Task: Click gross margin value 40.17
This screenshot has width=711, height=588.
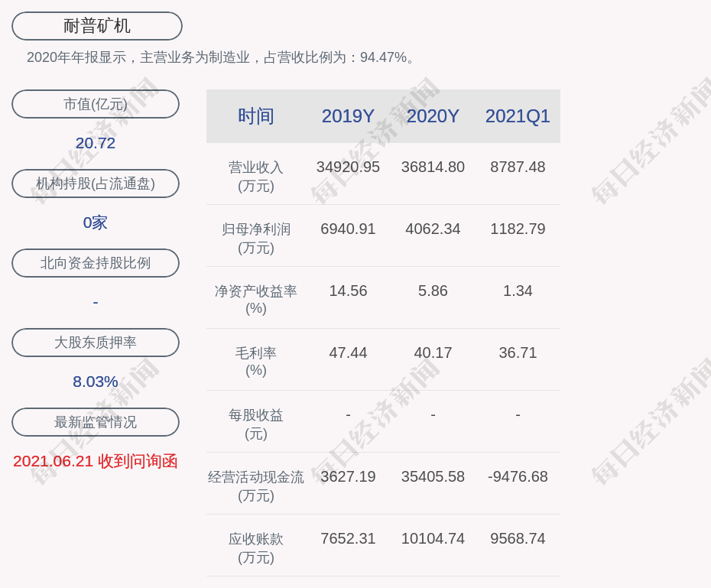Action: [433, 352]
